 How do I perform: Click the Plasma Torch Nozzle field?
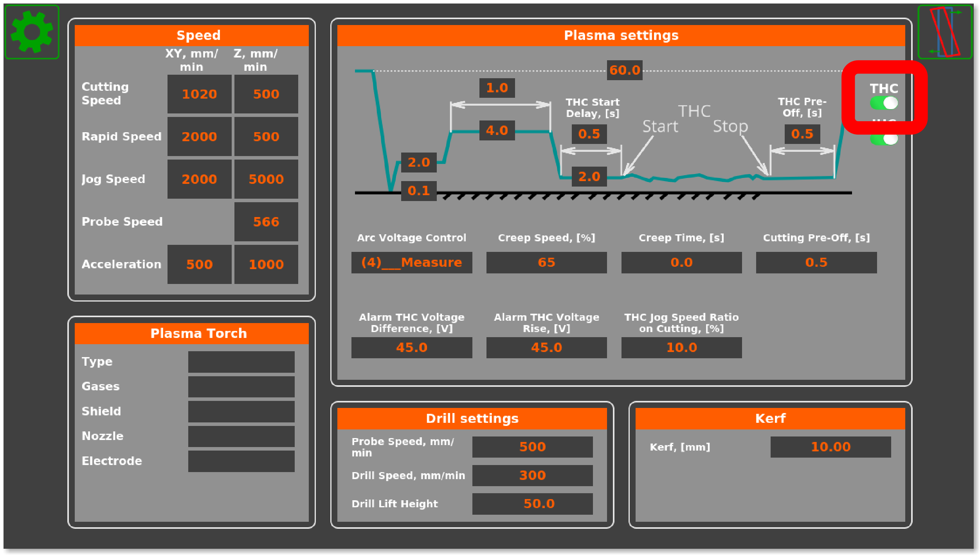[241, 436]
